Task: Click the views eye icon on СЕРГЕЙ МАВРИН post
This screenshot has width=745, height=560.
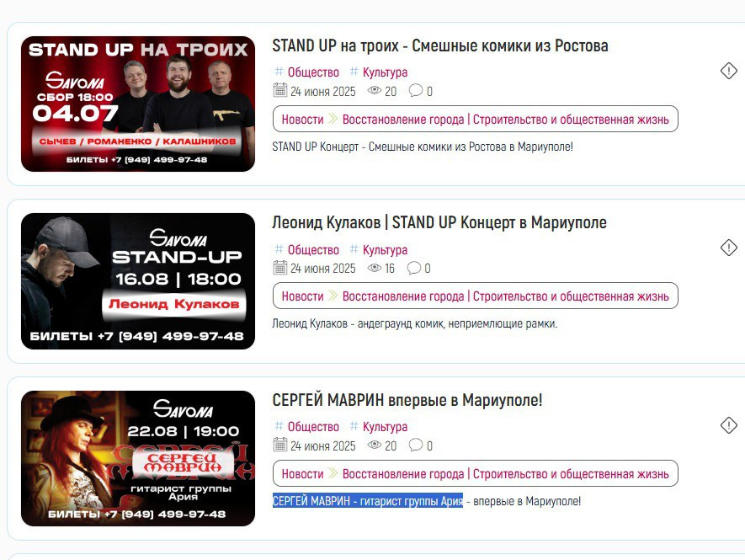Action: pyautogui.click(x=375, y=445)
